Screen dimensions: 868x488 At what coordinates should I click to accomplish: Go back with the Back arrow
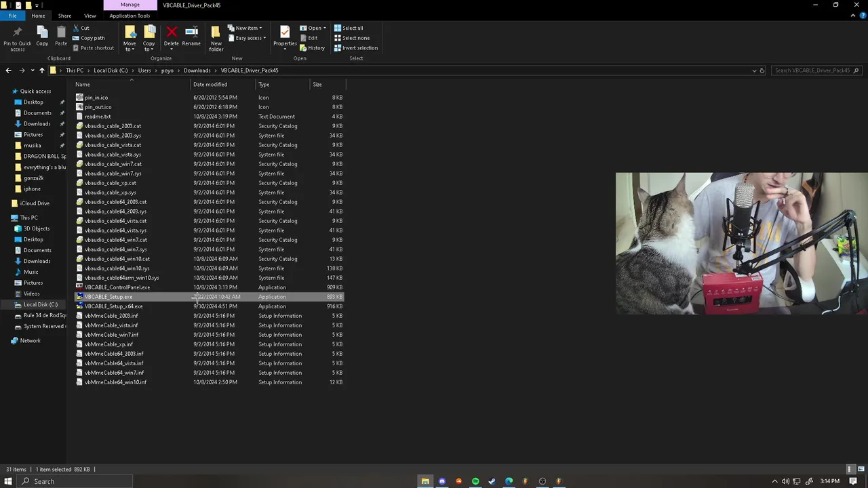tap(8, 70)
